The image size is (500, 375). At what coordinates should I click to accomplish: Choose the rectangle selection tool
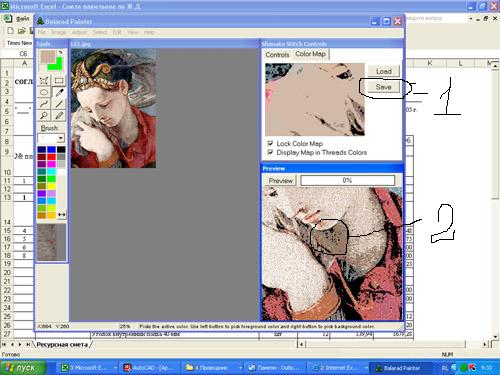tap(59, 80)
